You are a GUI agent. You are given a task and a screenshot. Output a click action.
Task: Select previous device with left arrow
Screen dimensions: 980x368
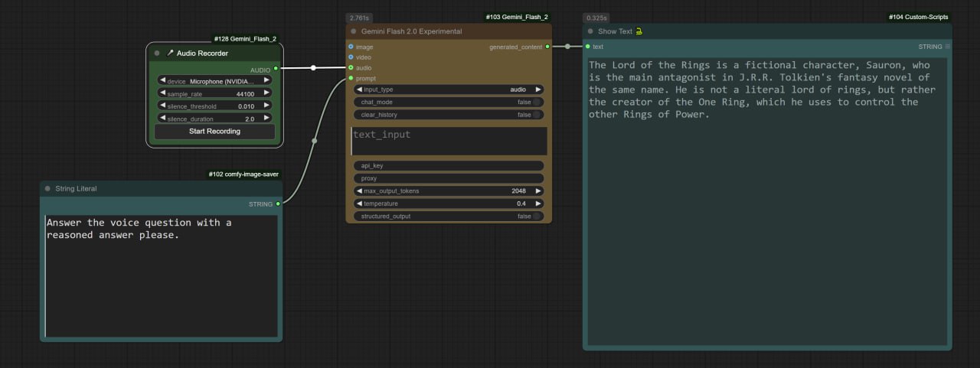point(162,80)
